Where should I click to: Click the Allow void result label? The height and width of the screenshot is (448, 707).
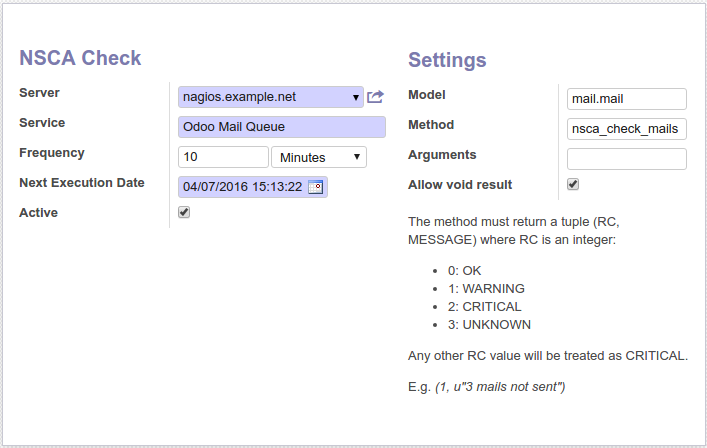point(460,185)
